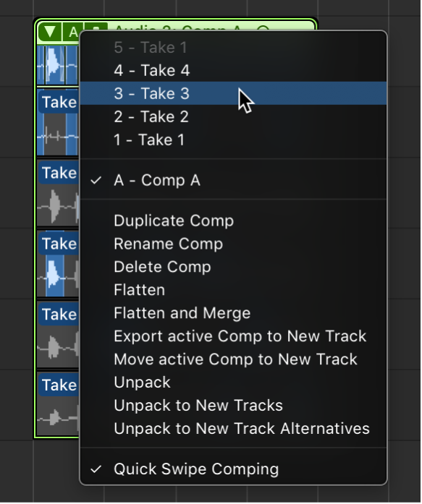Click the Flatten menu command
The image size is (422, 504).
click(234, 290)
